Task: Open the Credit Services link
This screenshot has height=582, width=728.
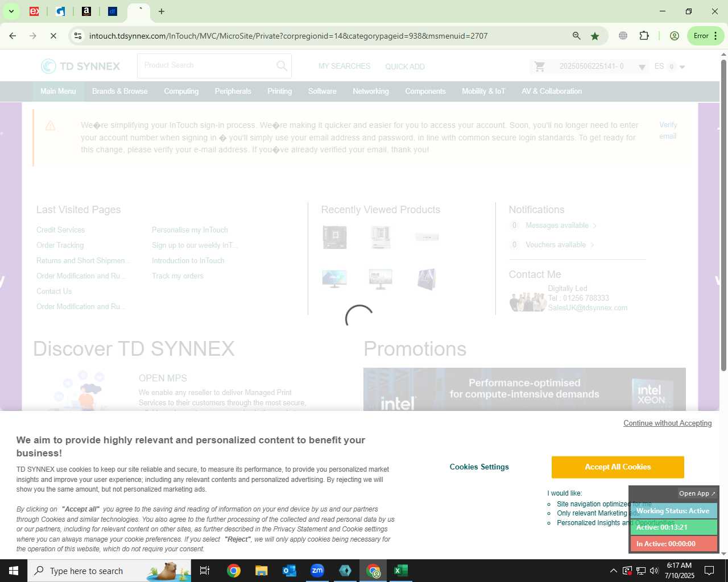Action: pos(60,230)
